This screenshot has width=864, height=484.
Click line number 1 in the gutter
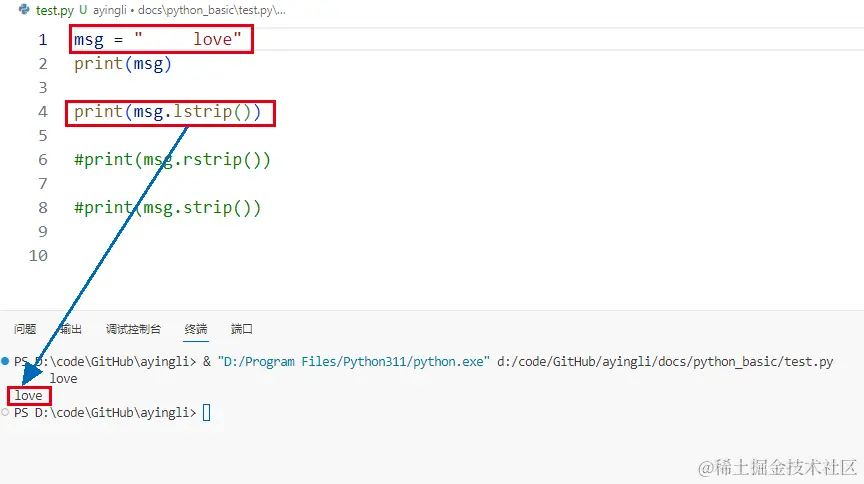pyautogui.click(x=43, y=40)
